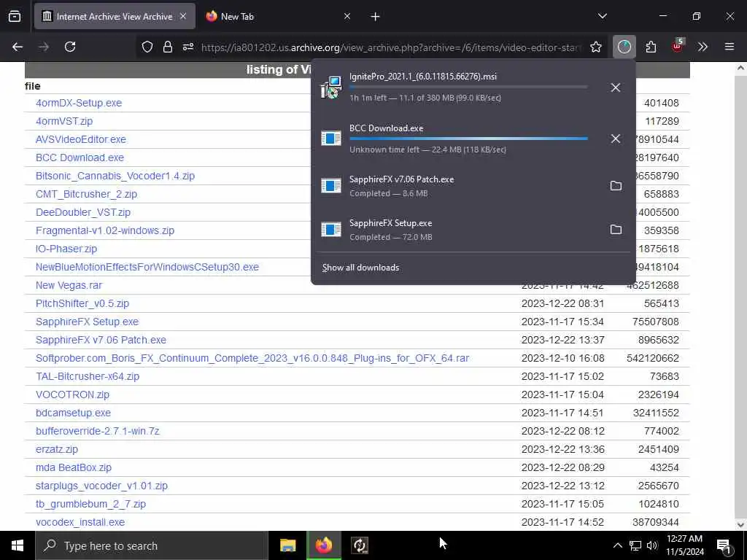Cancel the IgnitePro msi download

click(616, 87)
